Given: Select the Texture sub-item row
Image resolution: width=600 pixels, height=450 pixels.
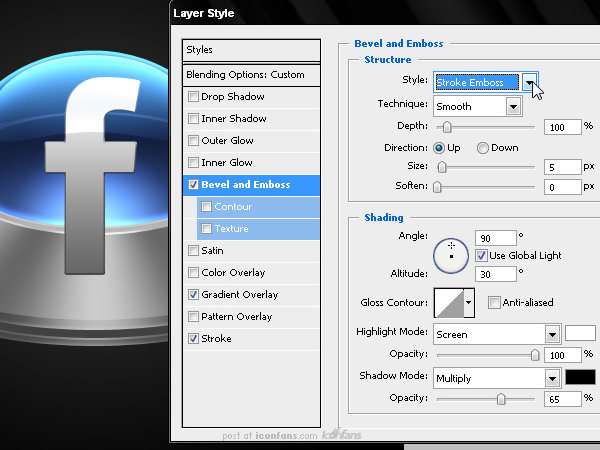Looking at the screenshot, I should coord(258,228).
